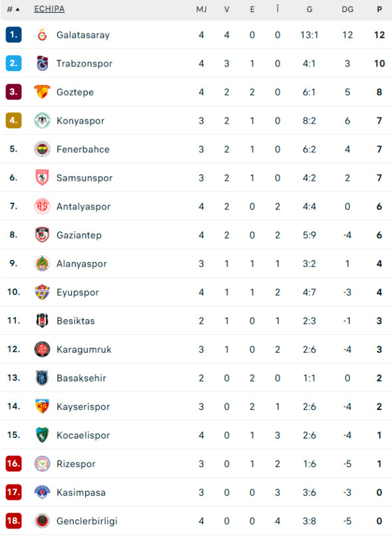Click the Fenerbahce emblem

click(x=43, y=149)
